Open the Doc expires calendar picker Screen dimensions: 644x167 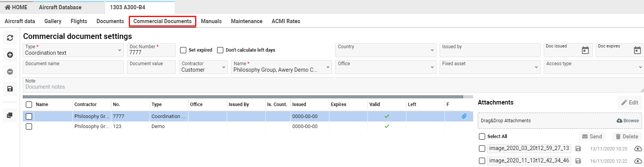(637, 51)
